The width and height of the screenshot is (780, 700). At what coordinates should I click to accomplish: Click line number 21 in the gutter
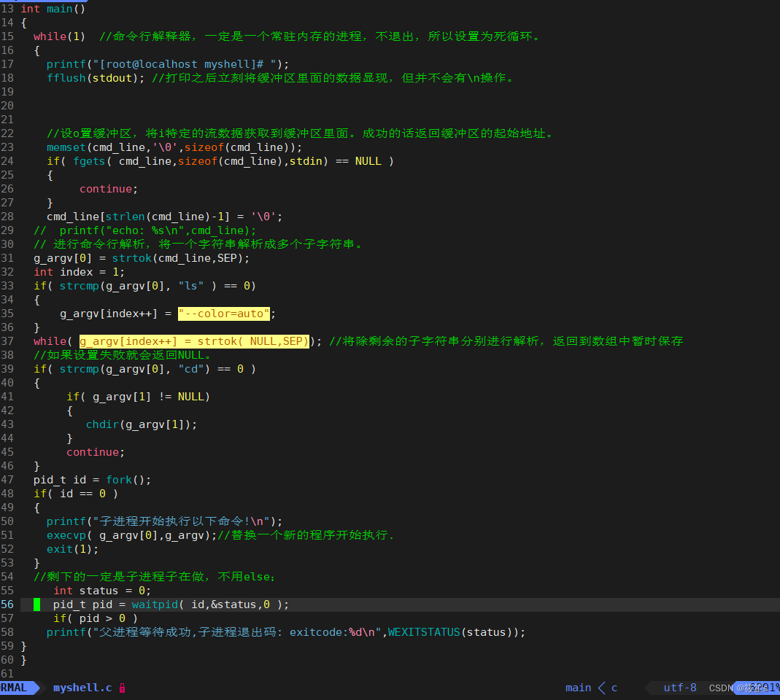point(7,120)
